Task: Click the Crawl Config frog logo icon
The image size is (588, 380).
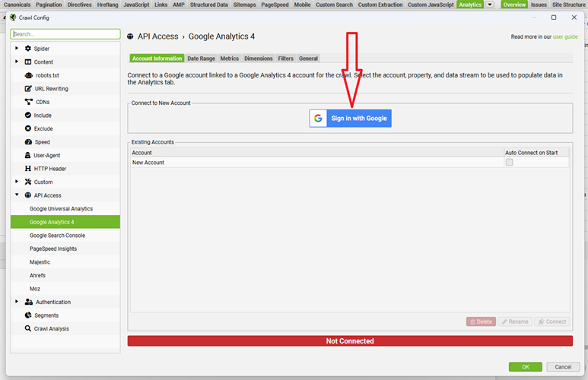Action: (13, 17)
